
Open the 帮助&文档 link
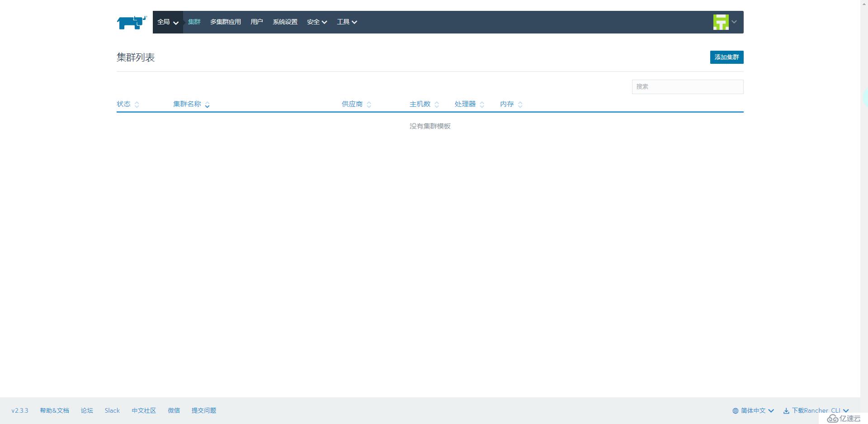tap(54, 411)
